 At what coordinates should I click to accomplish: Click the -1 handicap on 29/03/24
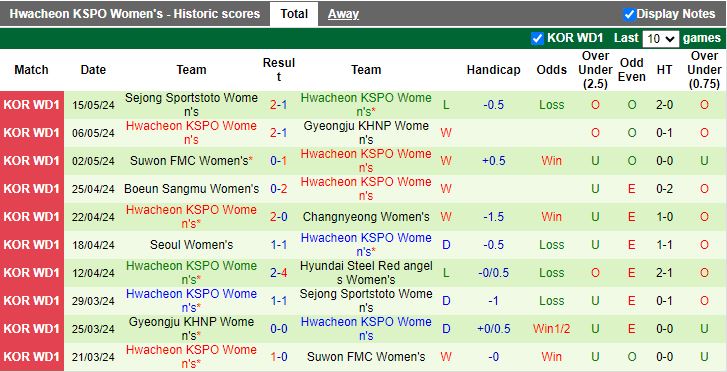click(x=493, y=301)
